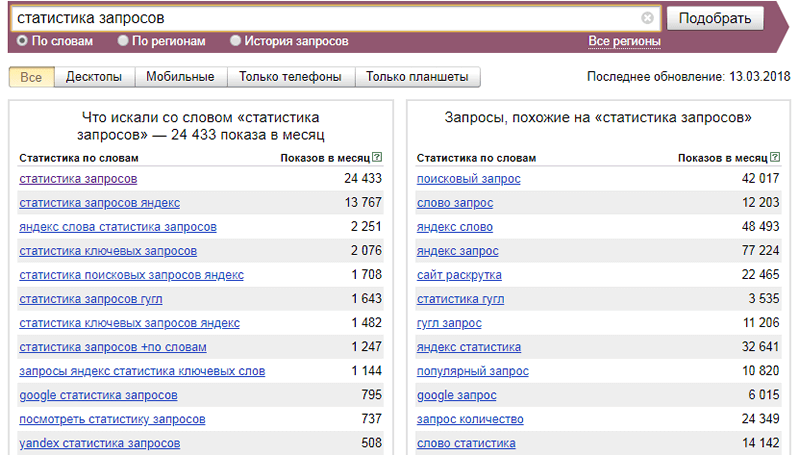Select the По регионам radio button
800x455 pixels.
click(x=123, y=41)
